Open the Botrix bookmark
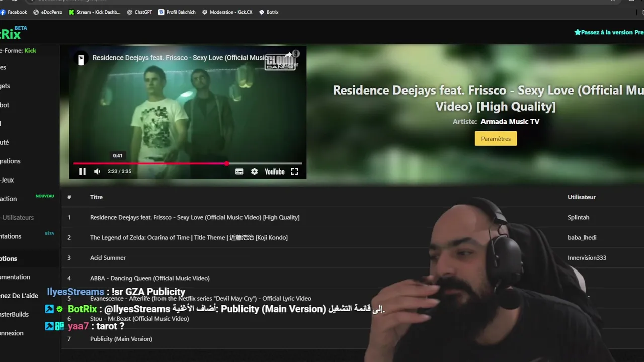 (269, 12)
